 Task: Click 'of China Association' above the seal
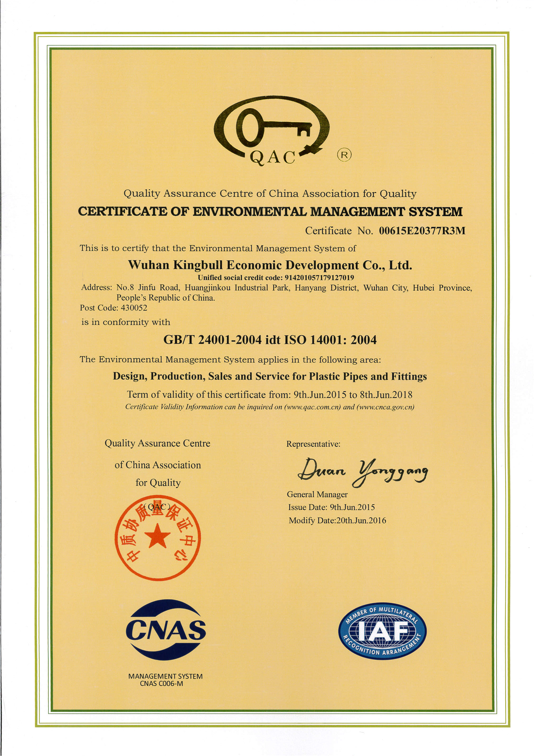point(158,465)
